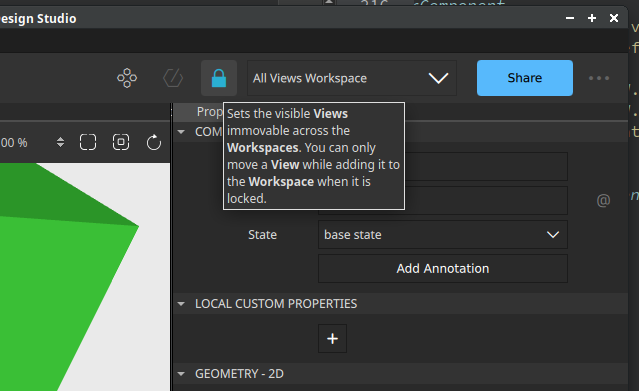The image size is (639, 391).
Task: Click the zoom selection icon with inner square
Action: point(121,142)
